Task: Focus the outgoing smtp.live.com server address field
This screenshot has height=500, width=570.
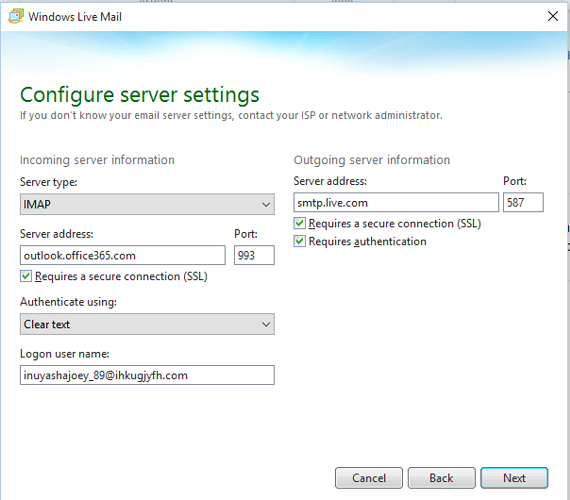Action: click(396, 203)
